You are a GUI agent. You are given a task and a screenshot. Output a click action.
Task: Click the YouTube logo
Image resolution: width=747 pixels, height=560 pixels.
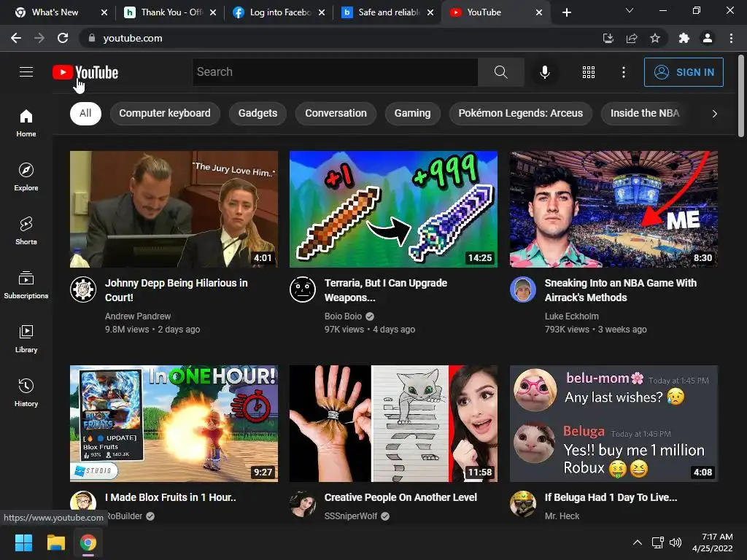click(85, 72)
